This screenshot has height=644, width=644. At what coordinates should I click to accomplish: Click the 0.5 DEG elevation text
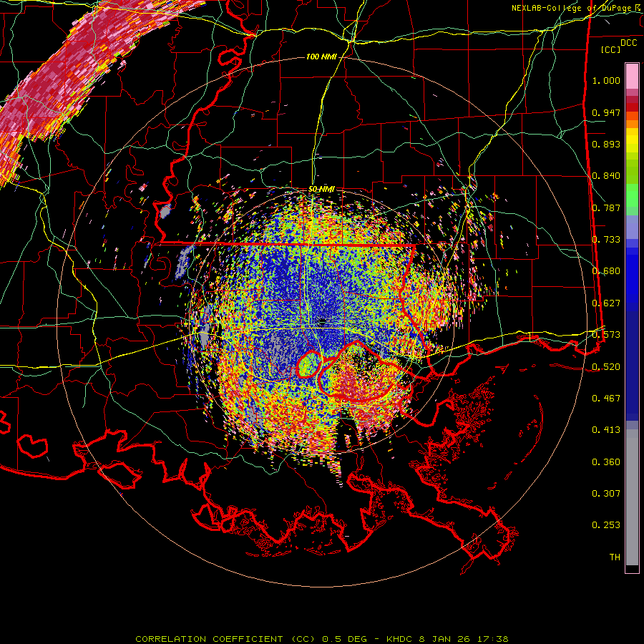coord(346,639)
